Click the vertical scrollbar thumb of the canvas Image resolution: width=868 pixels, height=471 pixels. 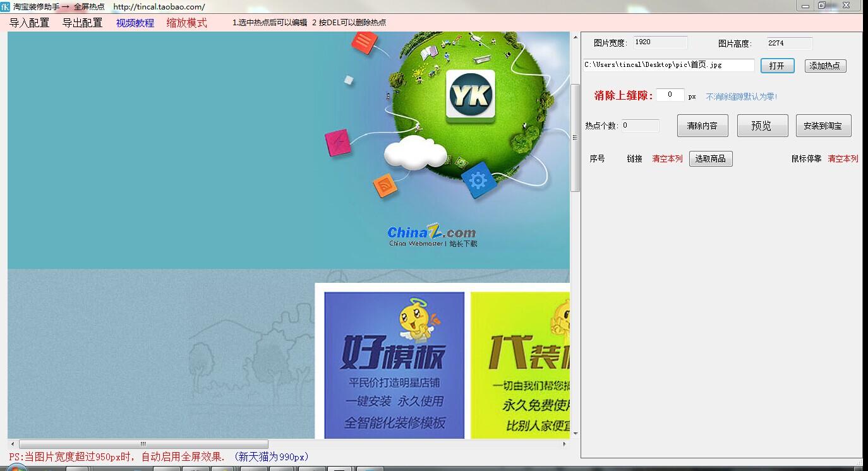coord(575,138)
